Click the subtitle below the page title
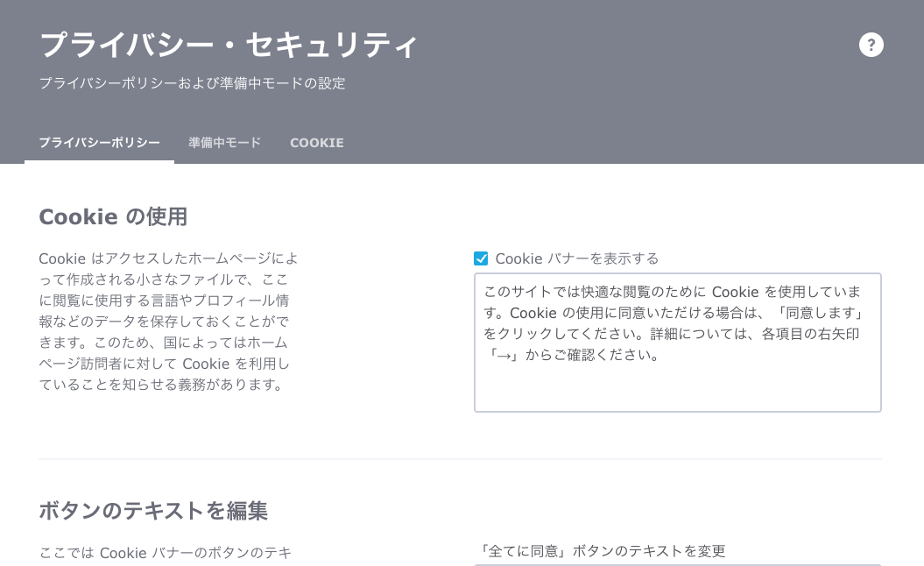924x566 pixels. 191,83
